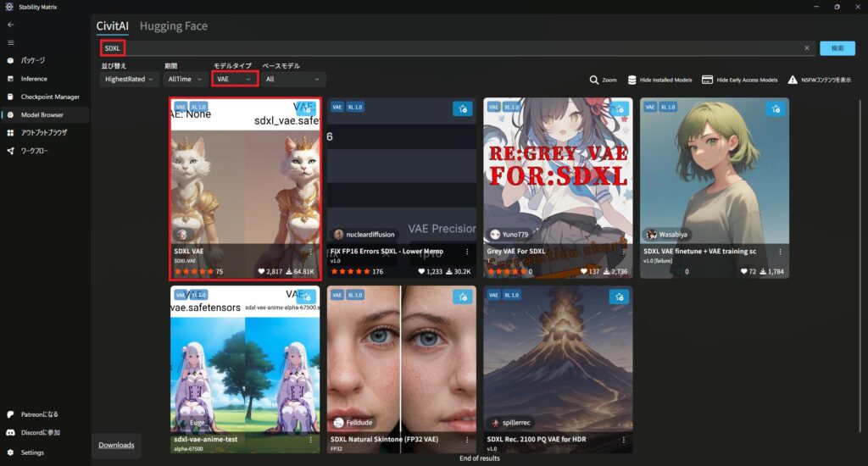Click Wasabiya author badge
Viewport: 868px width, 466px height.
[x=668, y=235]
